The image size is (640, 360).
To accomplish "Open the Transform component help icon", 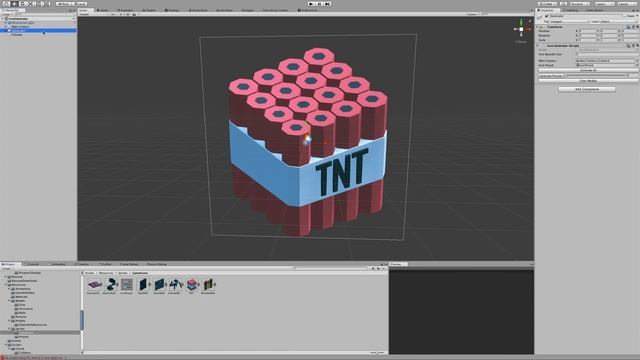I will (x=629, y=27).
